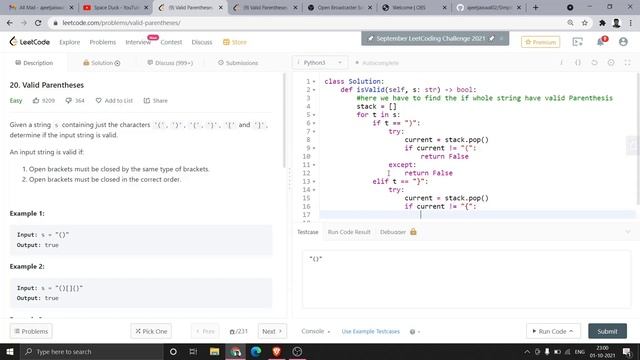Click the Premium button
This screenshot has height=360, width=640.
click(x=540, y=42)
